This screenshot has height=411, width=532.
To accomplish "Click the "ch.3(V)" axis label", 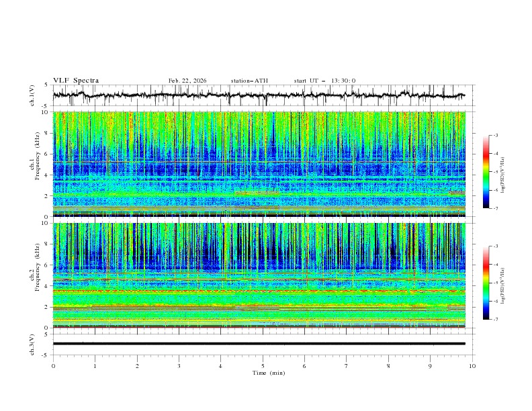I will pyautogui.click(x=32, y=345).
